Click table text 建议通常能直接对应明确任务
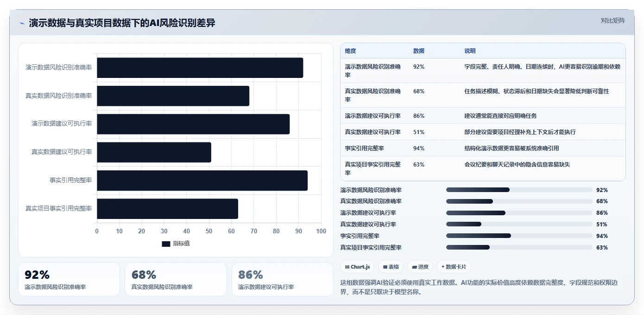 [501, 116]
